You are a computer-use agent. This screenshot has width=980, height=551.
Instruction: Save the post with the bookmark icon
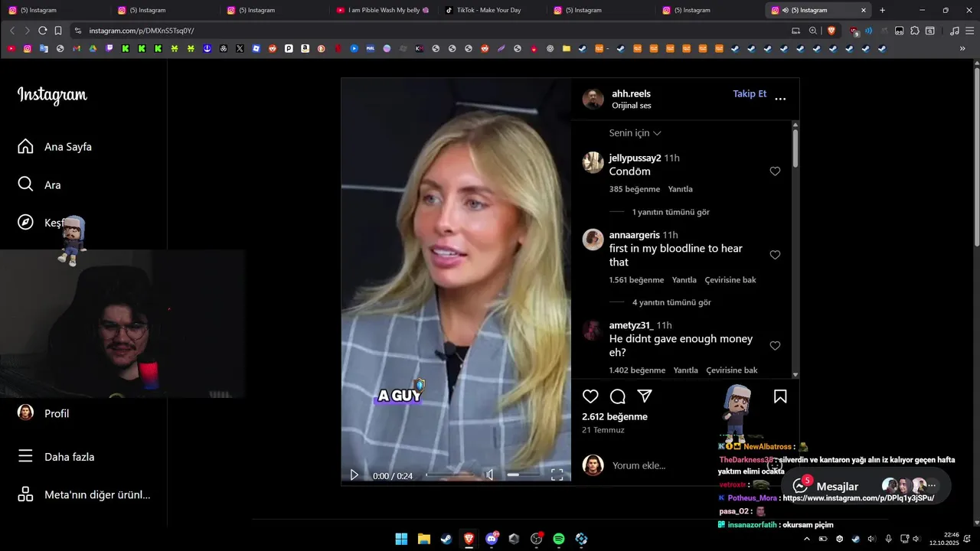(780, 396)
